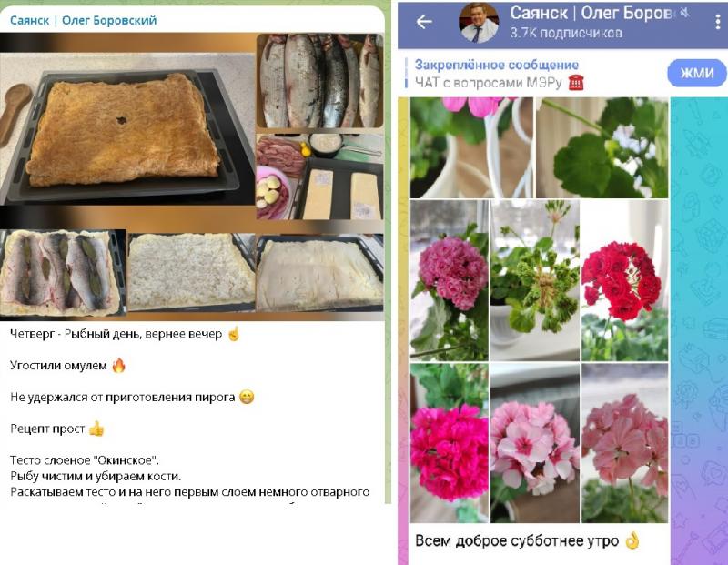Open the rice layer on dough photo

click(191, 272)
